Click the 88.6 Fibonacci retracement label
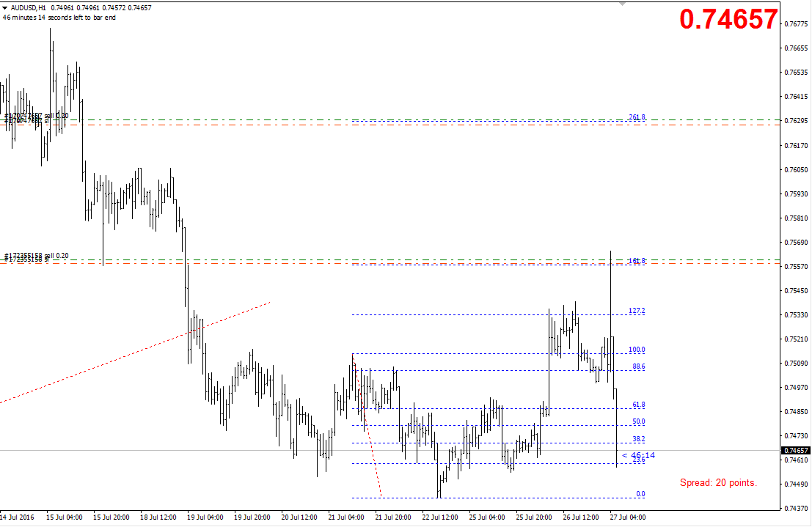The height and width of the screenshot is (527, 812). point(638,366)
